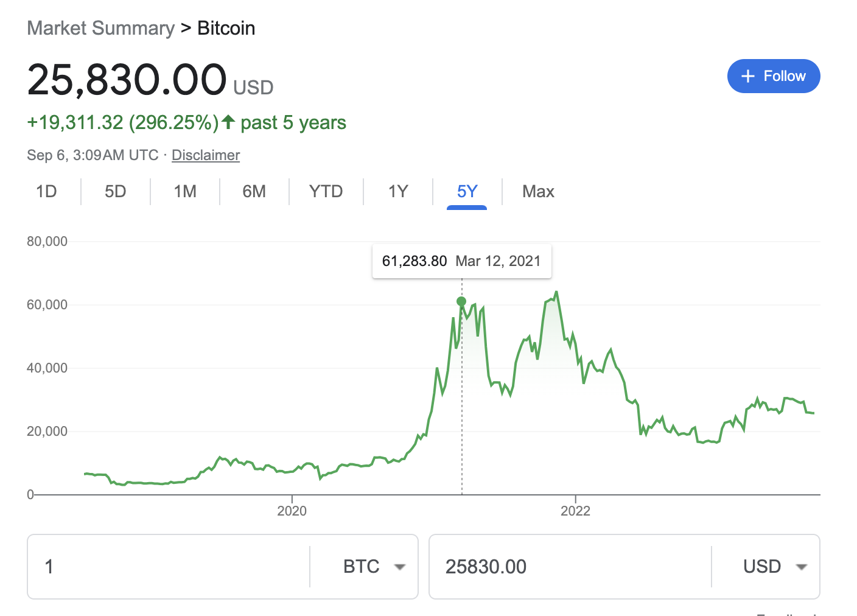Click the plus icon on Follow button
The image size is (857, 616).
(748, 76)
